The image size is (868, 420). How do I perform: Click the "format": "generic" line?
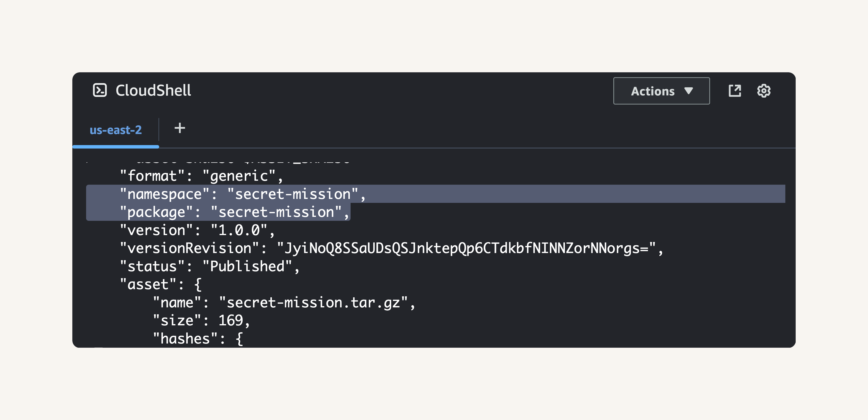201,176
